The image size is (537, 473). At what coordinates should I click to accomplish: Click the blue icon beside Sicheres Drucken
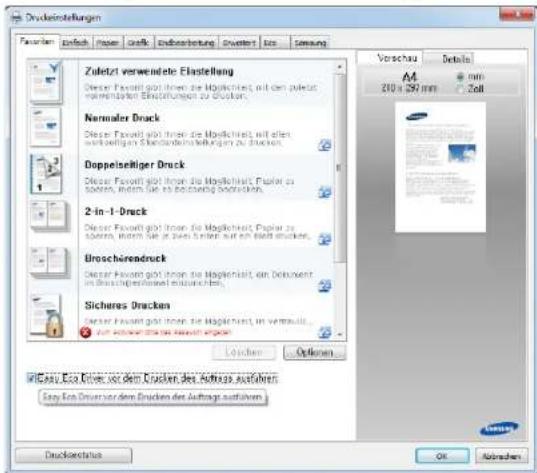pos(324,332)
